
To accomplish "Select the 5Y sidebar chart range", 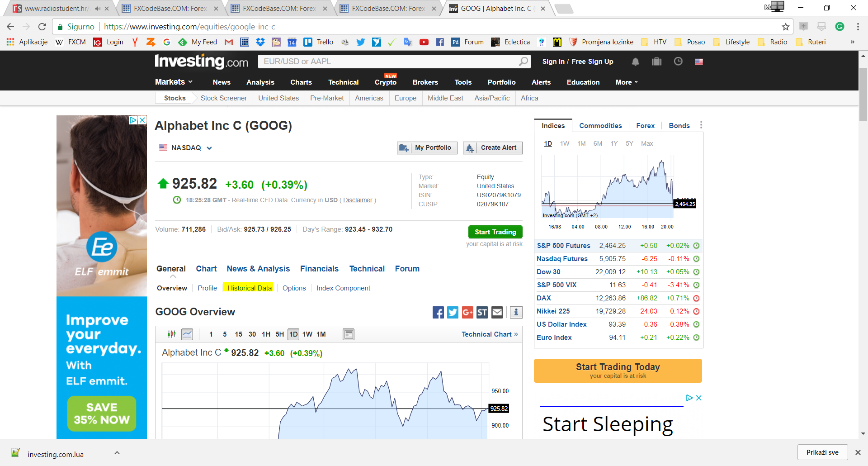I will tap(629, 143).
